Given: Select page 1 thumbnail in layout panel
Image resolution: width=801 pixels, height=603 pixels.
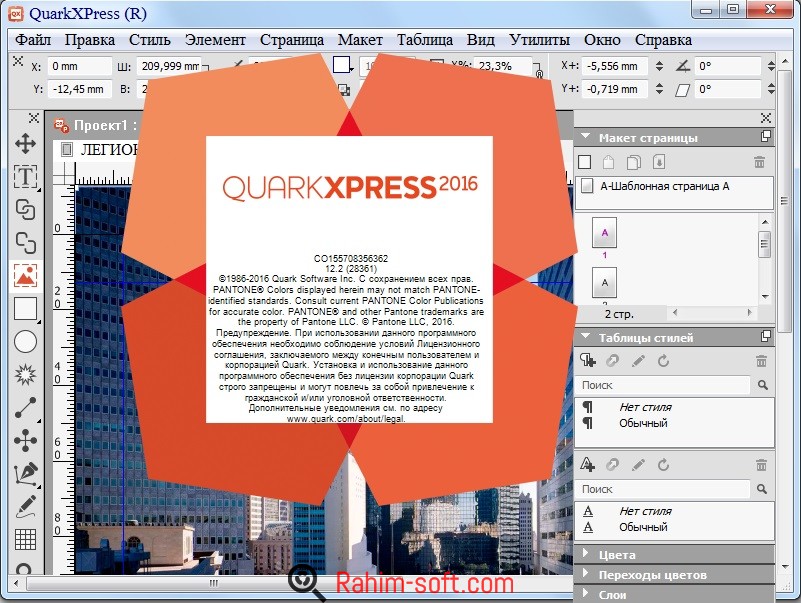Looking at the screenshot, I should pyautogui.click(x=605, y=233).
